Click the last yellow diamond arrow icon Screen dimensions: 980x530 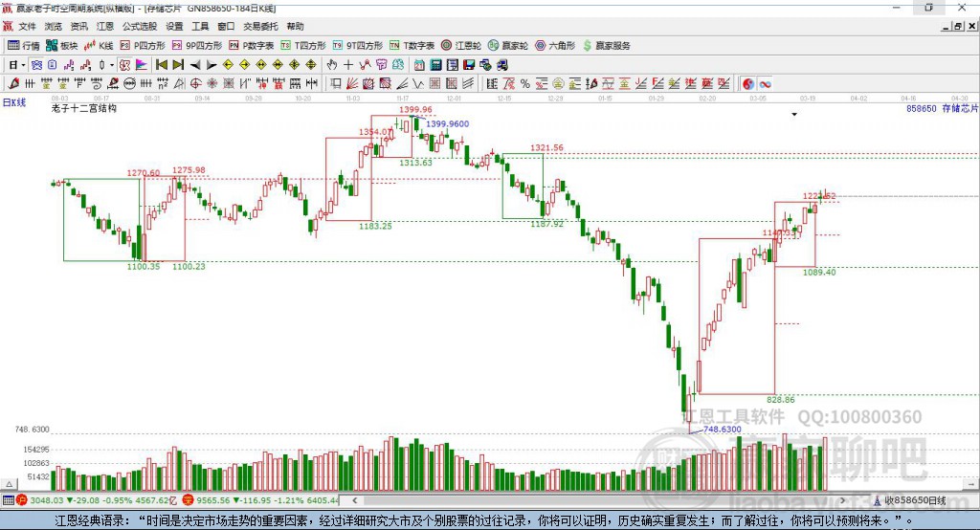tap(311, 65)
